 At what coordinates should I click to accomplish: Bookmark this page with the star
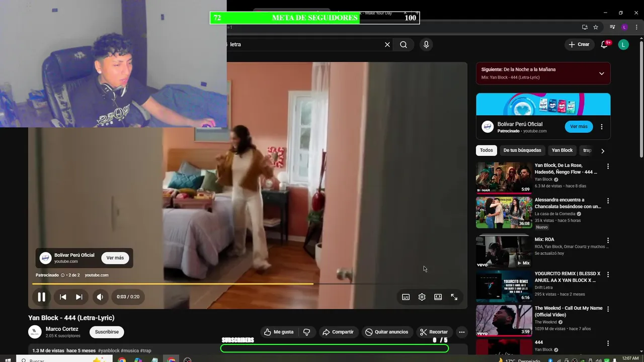(596, 27)
